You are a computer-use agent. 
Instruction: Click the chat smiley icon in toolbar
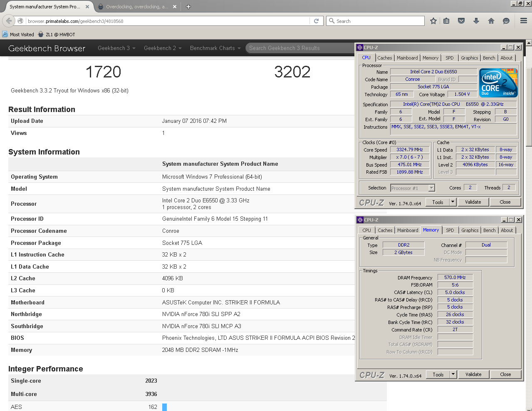coord(506,21)
